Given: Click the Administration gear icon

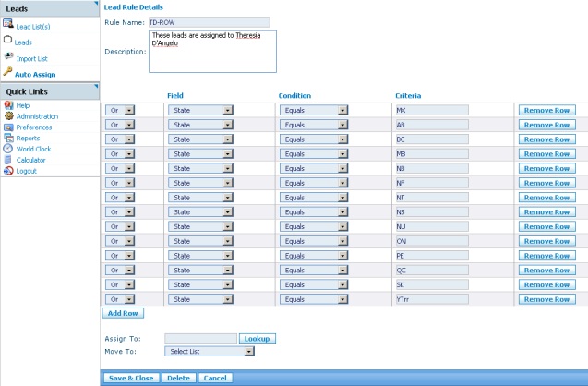Looking at the screenshot, I should (8, 116).
